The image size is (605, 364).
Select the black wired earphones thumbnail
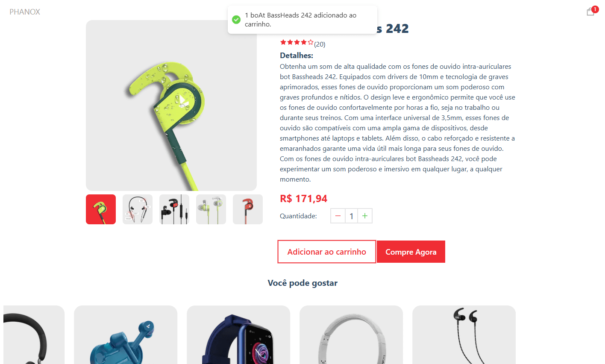point(174,209)
